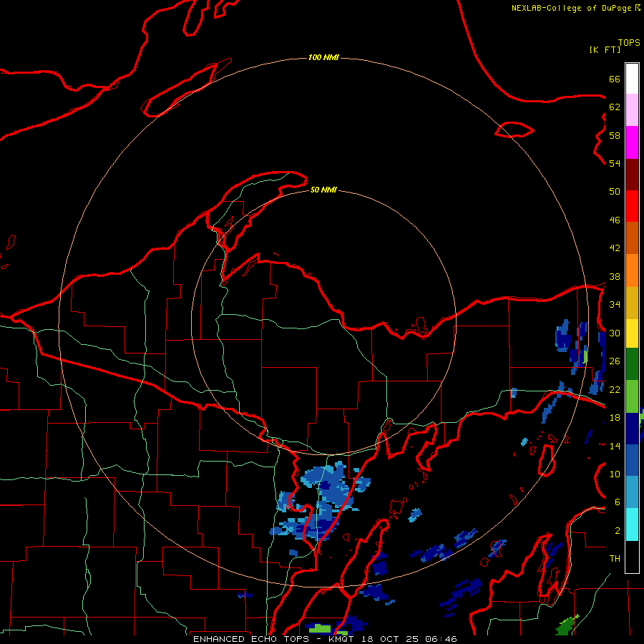Image resolution: width=644 pixels, height=644 pixels.
Task: Click the "NEXLAB-College of DuPage" credit text
Action: point(571,8)
